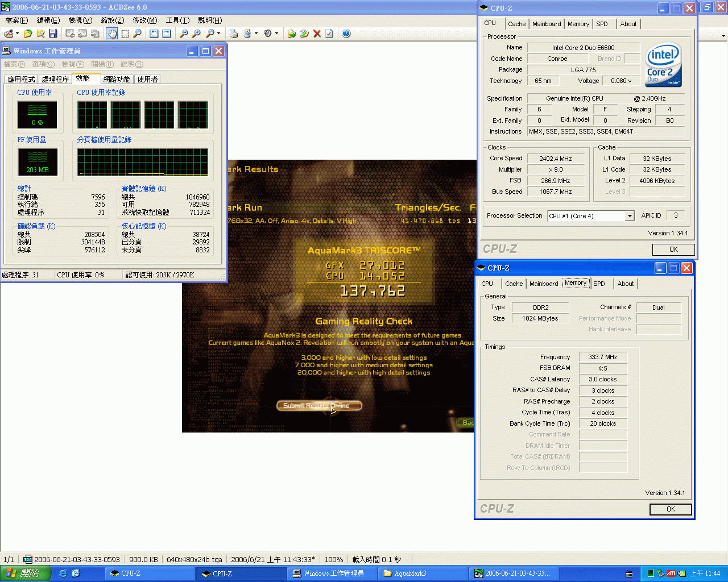Viewport: 728px width, 582px height.
Task: Click the CPU 使用率 graph in Task Manager
Action: pos(37,115)
